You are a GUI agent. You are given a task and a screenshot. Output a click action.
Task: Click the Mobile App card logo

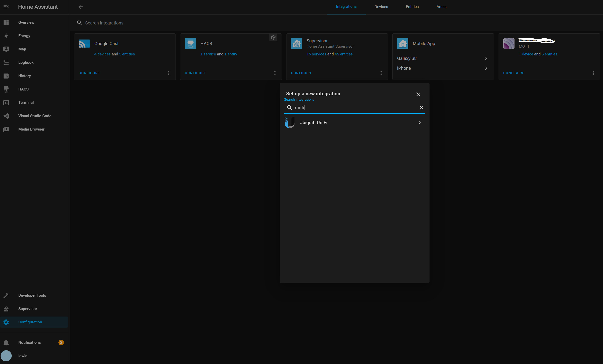point(403,44)
